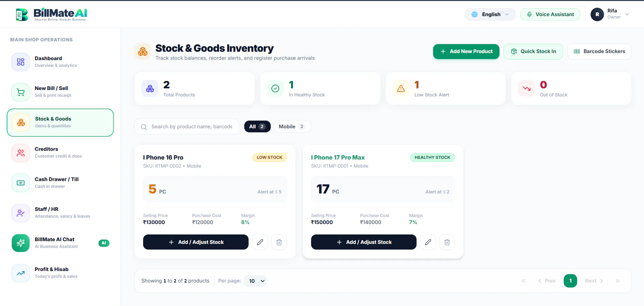The width and height of the screenshot is (644, 306).
Task: Click the Profit & Hisab trend icon
Action: 21,273
